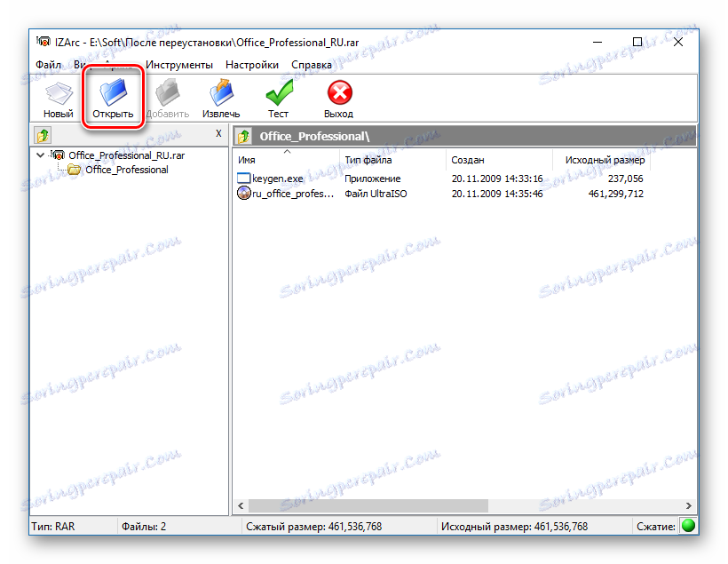
Task: Open the Инструменты menu
Action: [179, 65]
